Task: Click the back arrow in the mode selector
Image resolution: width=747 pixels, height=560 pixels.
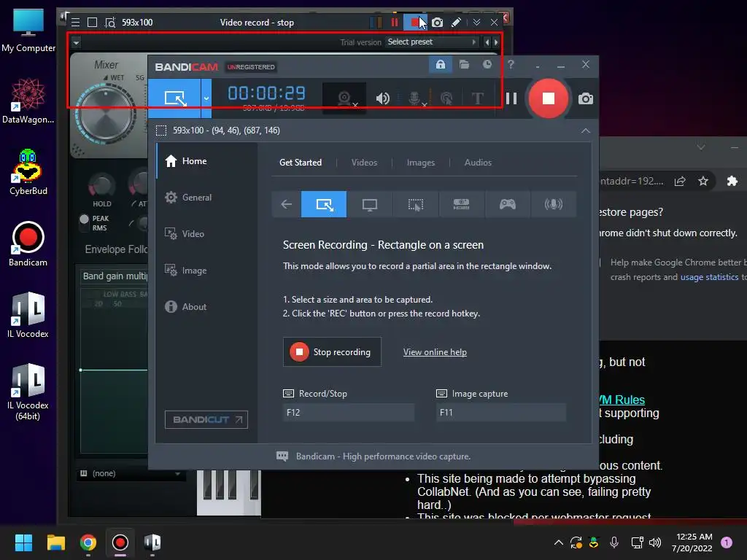Action: click(286, 204)
